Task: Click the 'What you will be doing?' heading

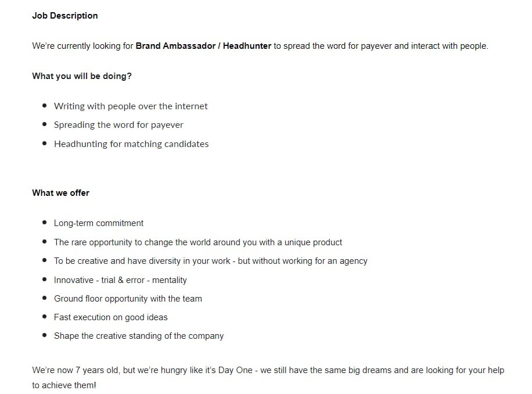Action: coord(82,76)
